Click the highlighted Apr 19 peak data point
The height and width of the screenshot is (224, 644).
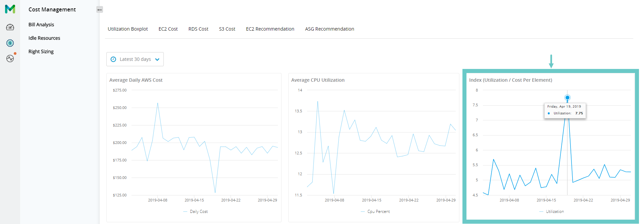tap(567, 98)
